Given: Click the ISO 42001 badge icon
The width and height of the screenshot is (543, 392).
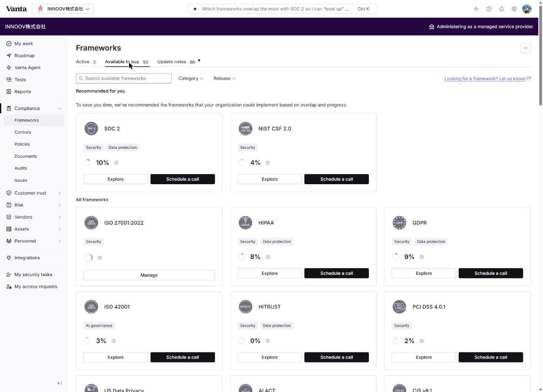Looking at the screenshot, I should pos(91,306).
